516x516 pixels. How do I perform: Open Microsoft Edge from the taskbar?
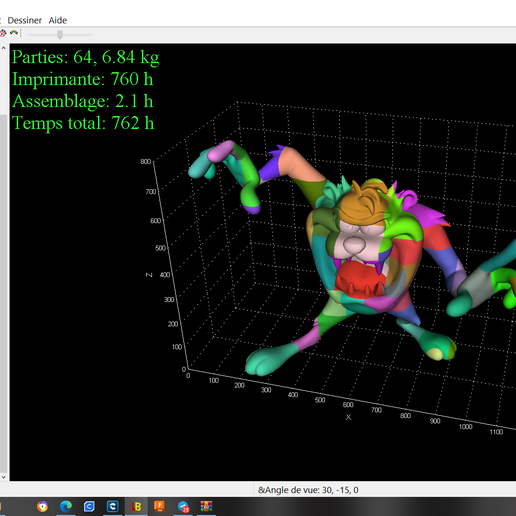(66, 506)
